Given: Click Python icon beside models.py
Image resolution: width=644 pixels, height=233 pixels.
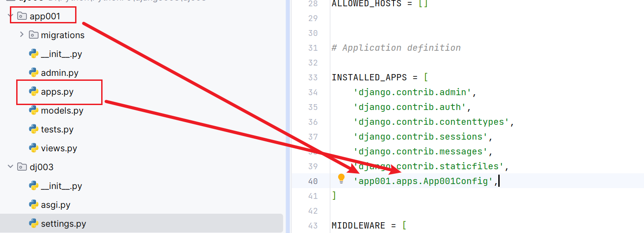Looking at the screenshot, I should click(x=33, y=110).
